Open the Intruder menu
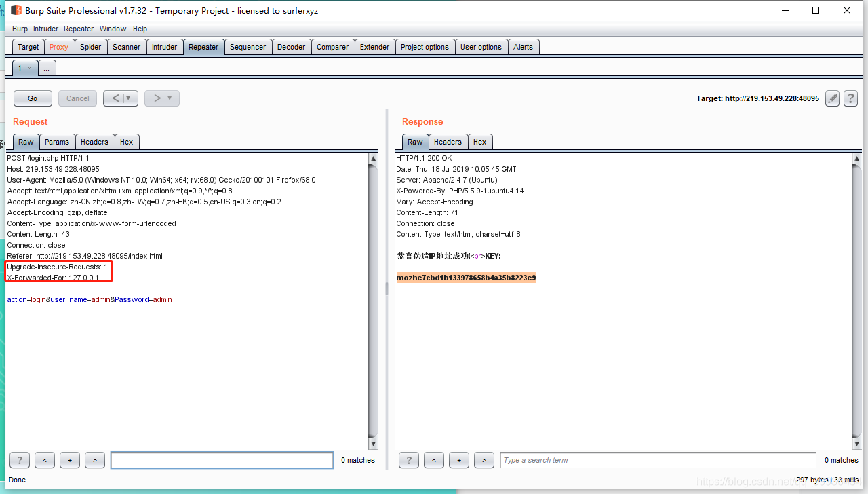868x494 pixels. (x=46, y=28)
